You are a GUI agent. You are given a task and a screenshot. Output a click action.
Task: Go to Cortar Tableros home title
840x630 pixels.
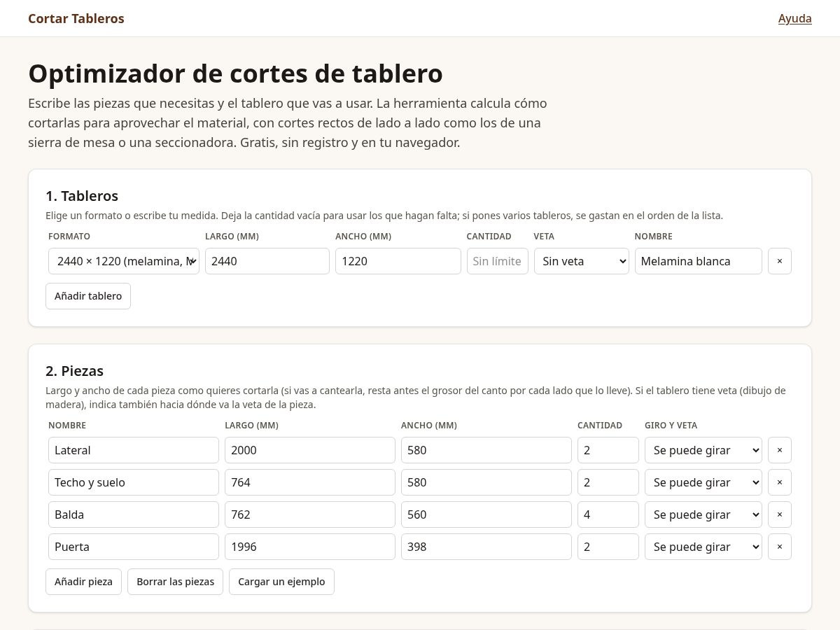click(76, 18)
